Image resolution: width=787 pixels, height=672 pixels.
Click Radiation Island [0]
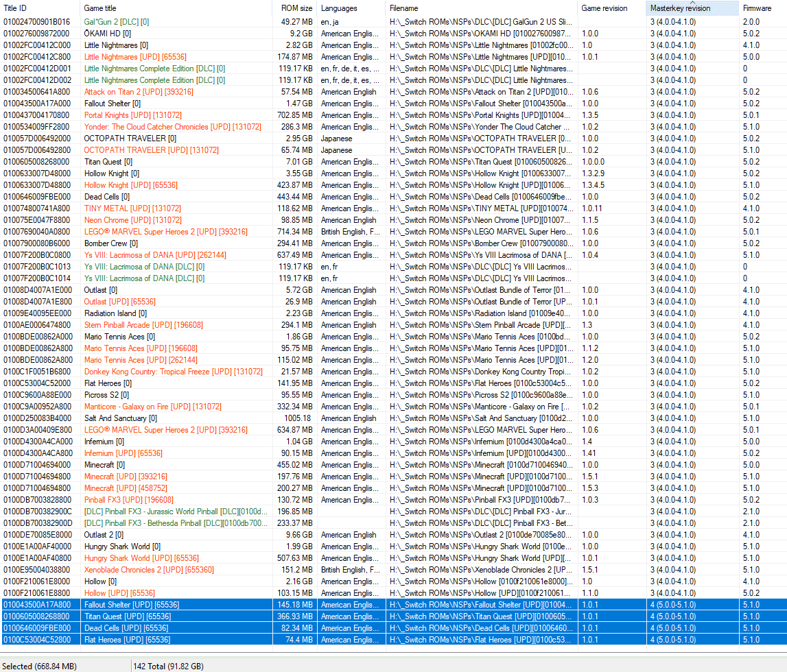coord(115,313)
